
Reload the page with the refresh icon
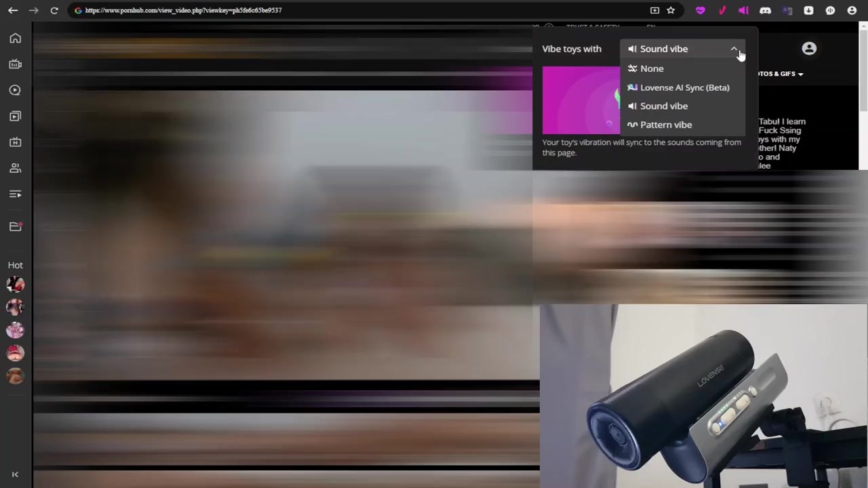point(54,10)
